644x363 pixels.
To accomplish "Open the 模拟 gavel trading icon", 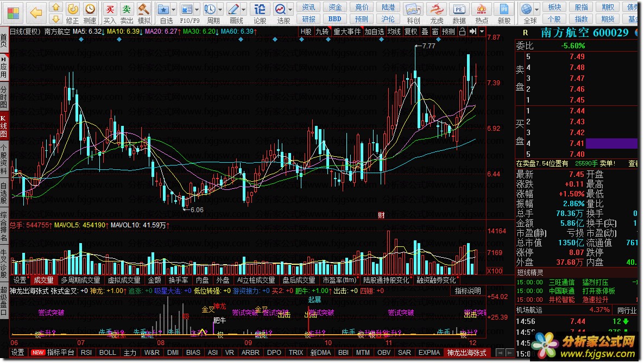I will 144,12.
